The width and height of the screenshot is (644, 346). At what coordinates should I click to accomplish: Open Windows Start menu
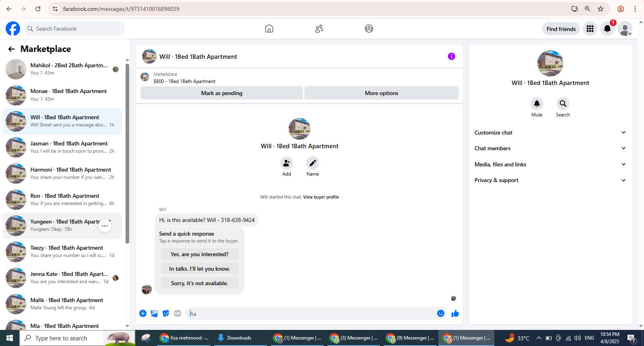(x=10, y=338)
